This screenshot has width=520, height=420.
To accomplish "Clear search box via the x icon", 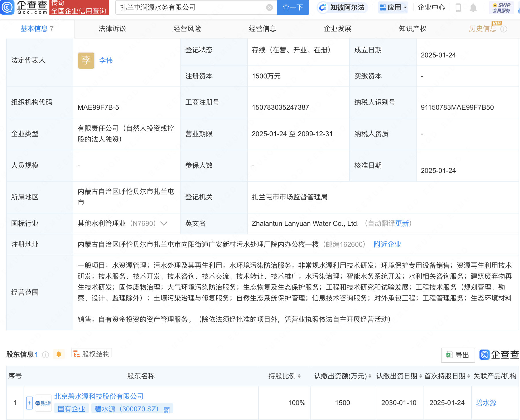I will tap(269, 7).
